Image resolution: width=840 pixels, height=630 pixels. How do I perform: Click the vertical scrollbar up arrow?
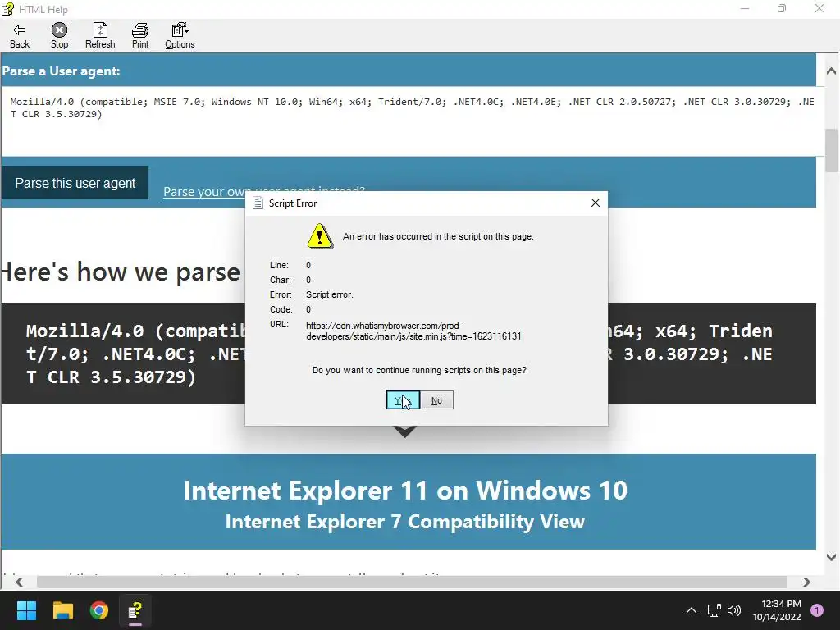click(832, 71)
